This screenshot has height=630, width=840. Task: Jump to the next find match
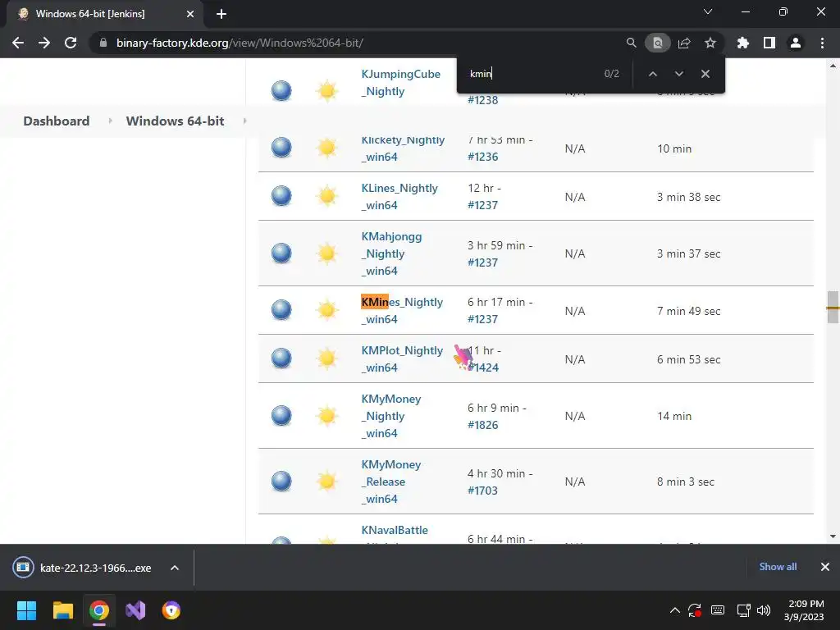tap(678, 74)
